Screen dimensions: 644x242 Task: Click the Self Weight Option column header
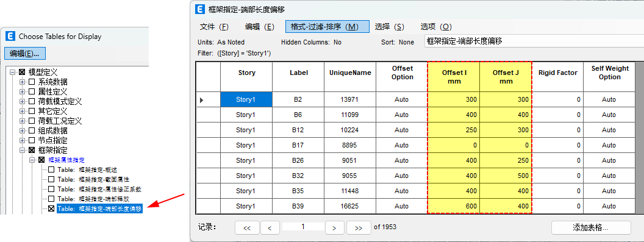(x=609, y=76)
